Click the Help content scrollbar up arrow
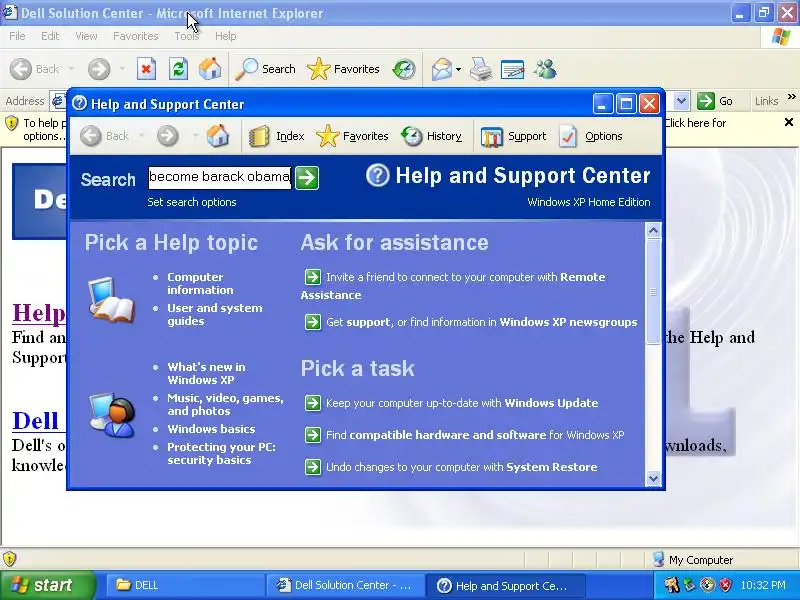The width and height of the screenshot is (800, 600). 654,231
